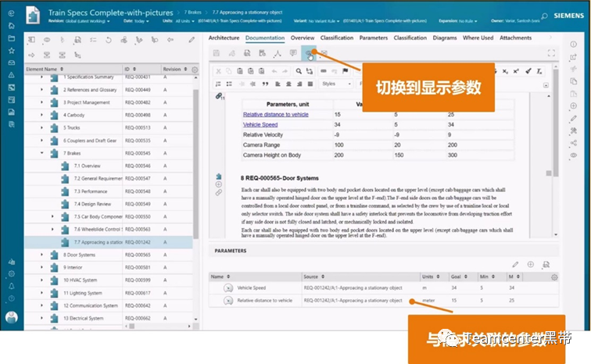Image resolution: width=591 pixels, height=364 pixels.
Task: Click the remove format icon in editor
Action: pyautogui.click(x=539, y=71)
